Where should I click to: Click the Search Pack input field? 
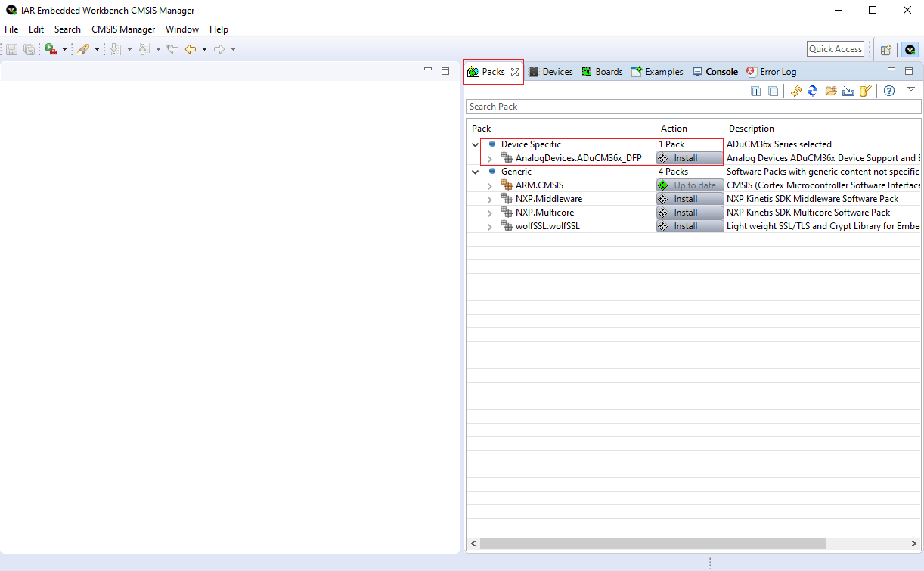click(693, 107)
